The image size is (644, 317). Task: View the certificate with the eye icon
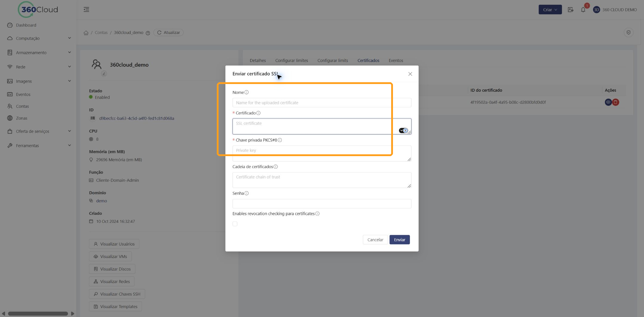click(x=608, y=102)
